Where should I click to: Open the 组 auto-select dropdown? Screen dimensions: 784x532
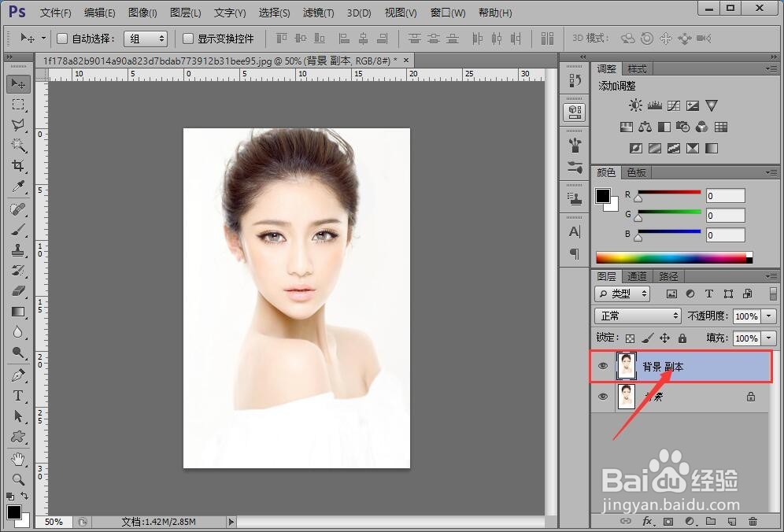point(146,39)
